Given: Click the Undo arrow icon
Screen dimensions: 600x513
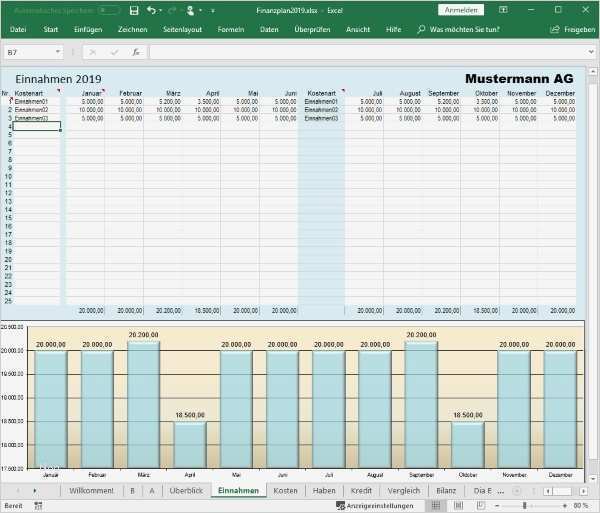Looking at the screenshot, I should 151,10.
